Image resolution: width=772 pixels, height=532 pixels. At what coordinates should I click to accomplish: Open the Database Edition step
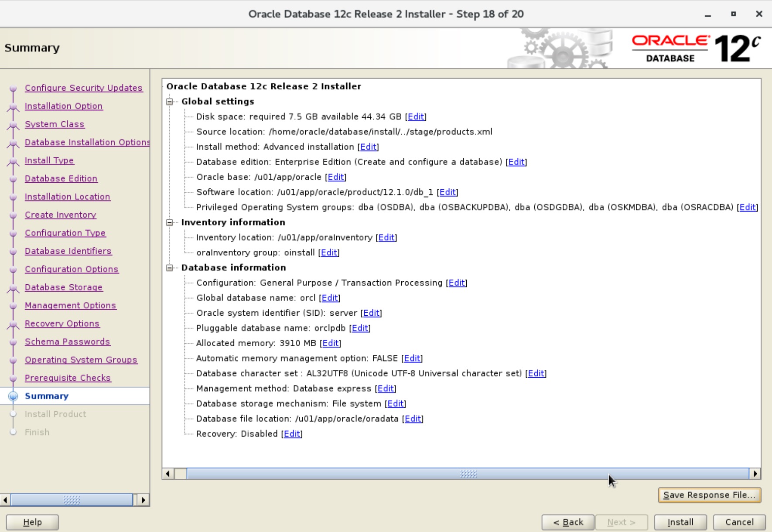coord(61,178)
